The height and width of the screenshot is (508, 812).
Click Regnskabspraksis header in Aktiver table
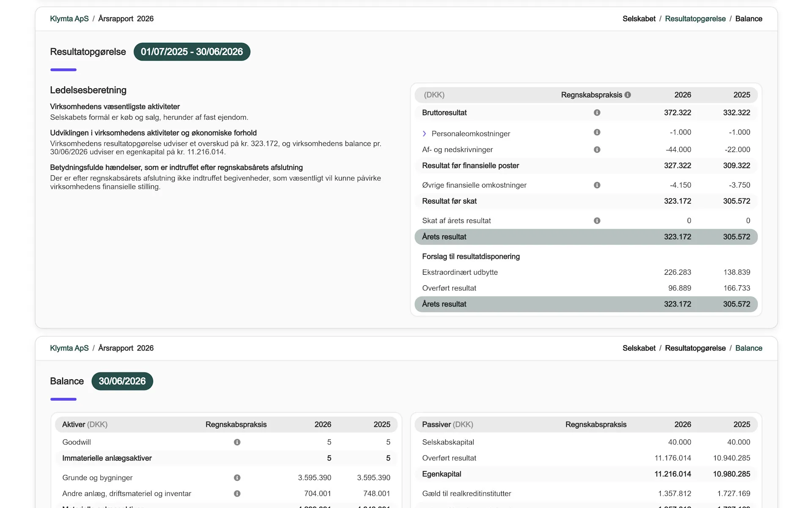(236, 425)
